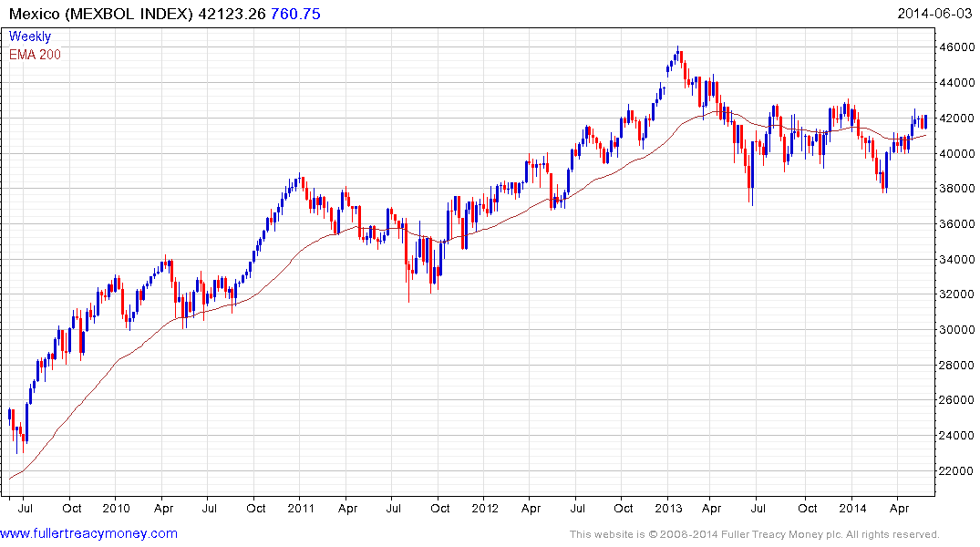
Task: Click the 2011 year label on time axis
Action: pyautogui.click(x=301, y=508)
